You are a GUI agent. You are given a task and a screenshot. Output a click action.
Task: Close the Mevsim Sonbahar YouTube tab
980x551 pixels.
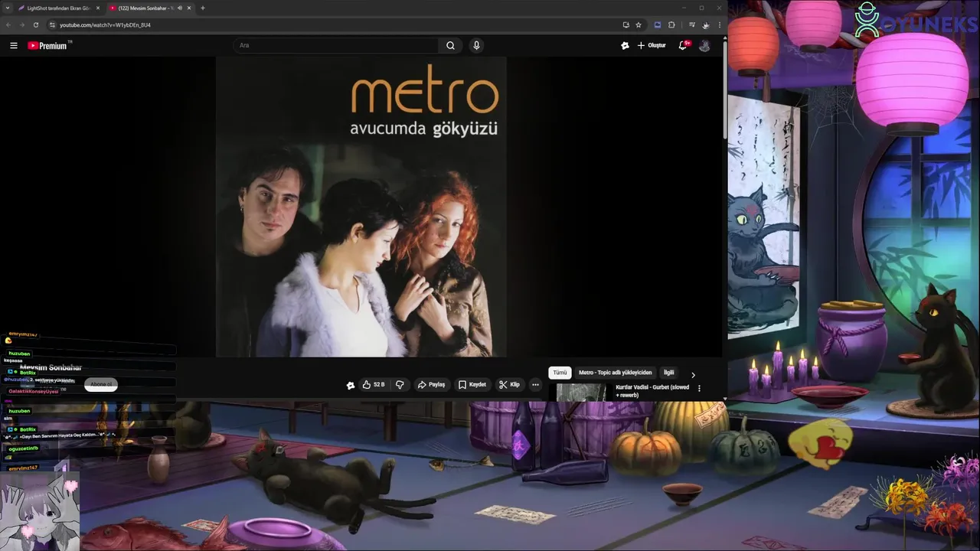click(189, 8)
